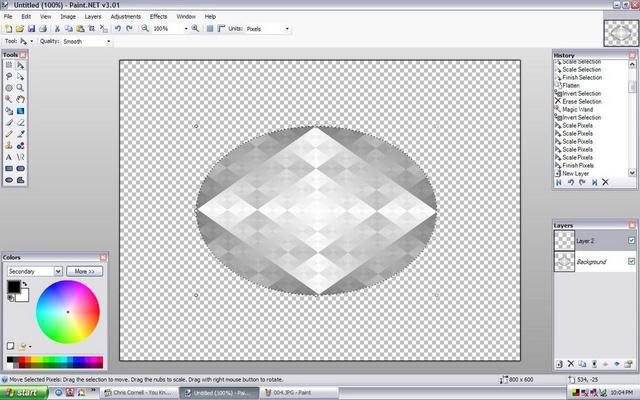This screenshot has width=640, height=400.
Task: Select the Move Selection tool
Action: pos(20,77)
